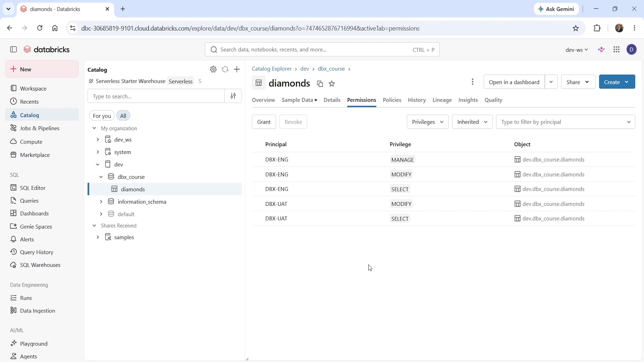
Task: Open kebab menu next to diamonds title
Action: coord(473,82)
